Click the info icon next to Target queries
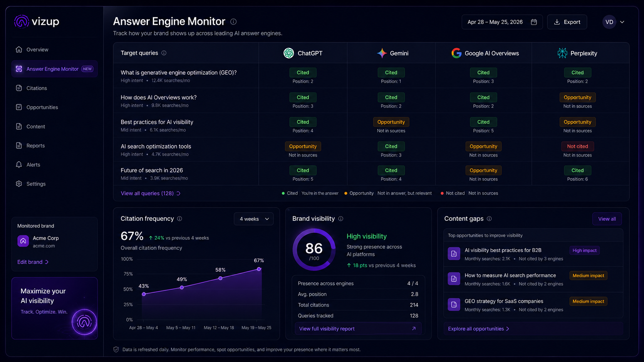 coord(164,53)
